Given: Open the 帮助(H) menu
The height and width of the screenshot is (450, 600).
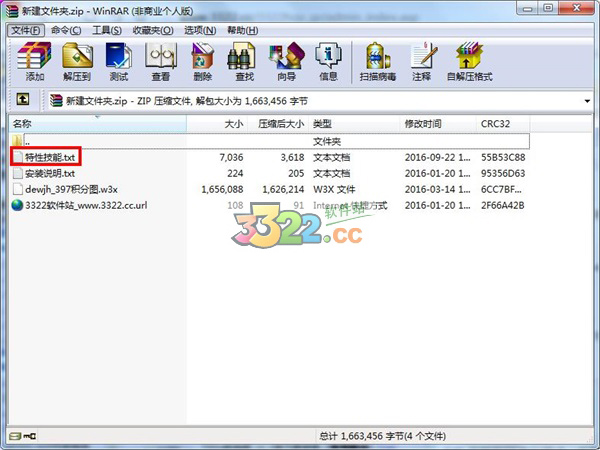Looking at the screenshot, I should pos(243,30).
